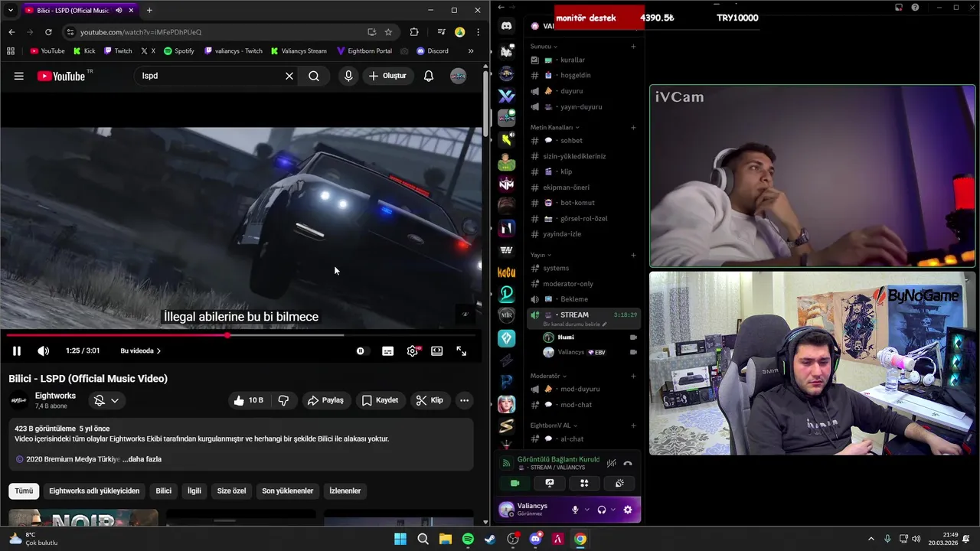Save video with Kaydet button
This screenshot has width=980, height=551.
pos(380,400)
